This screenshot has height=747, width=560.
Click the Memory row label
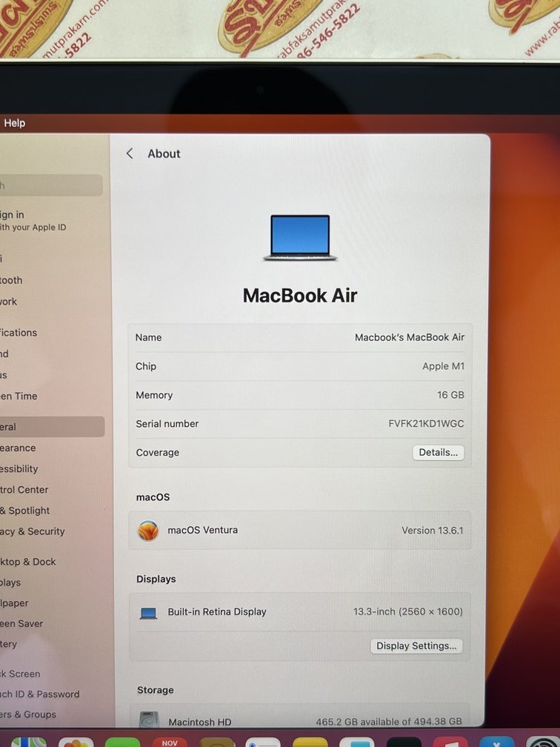coord(154,396)
